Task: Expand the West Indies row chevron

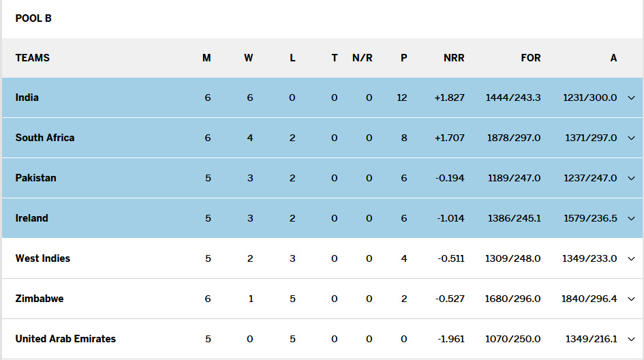Action: (x=631, y=259)
